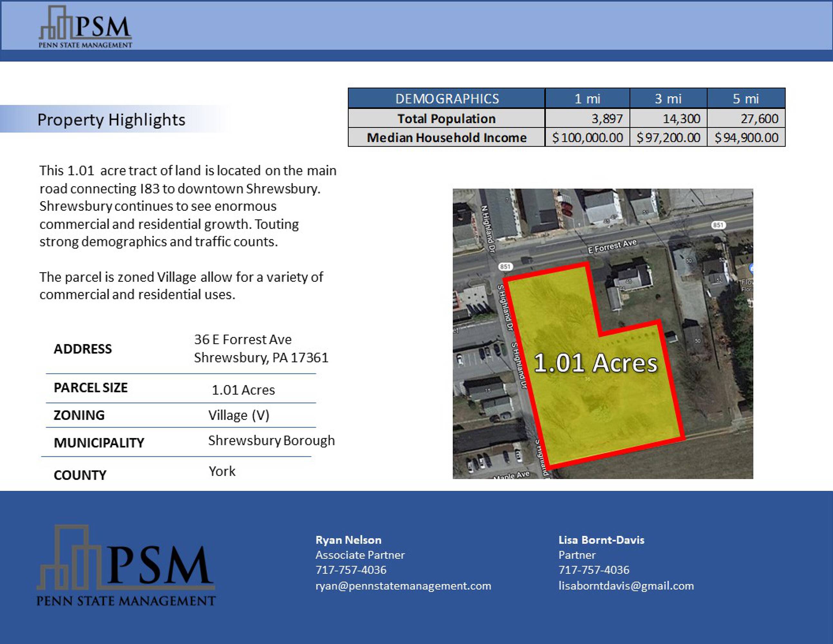This screenshot has height=644, width=833.
Task: Click Lisa Bornt-Davis's phone number
Action: point(594,570)
